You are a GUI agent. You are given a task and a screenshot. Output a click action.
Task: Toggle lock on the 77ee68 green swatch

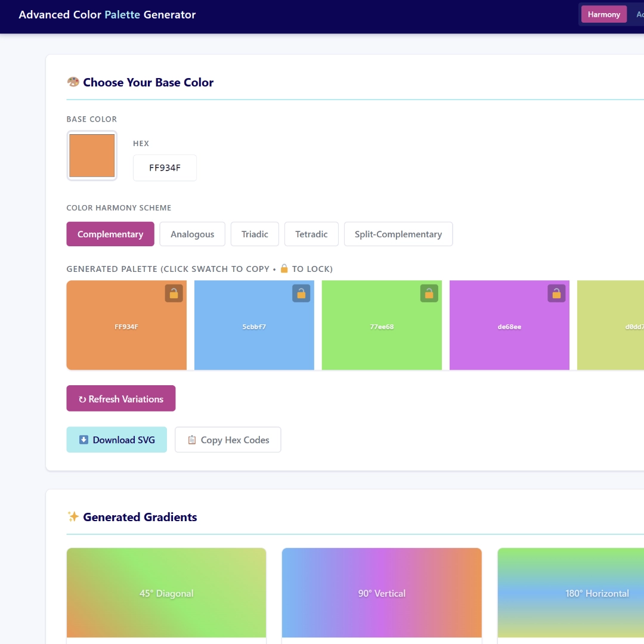coord(429,293)
